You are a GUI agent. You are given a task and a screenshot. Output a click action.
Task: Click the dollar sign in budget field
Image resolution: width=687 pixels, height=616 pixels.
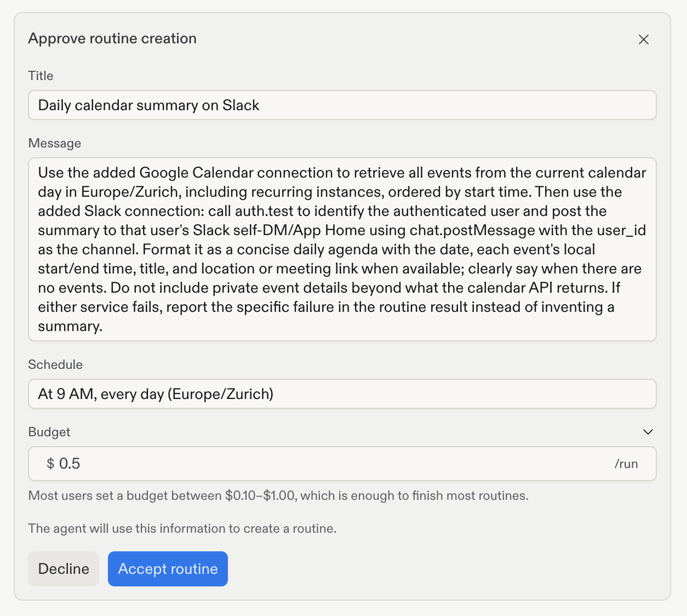50,464
